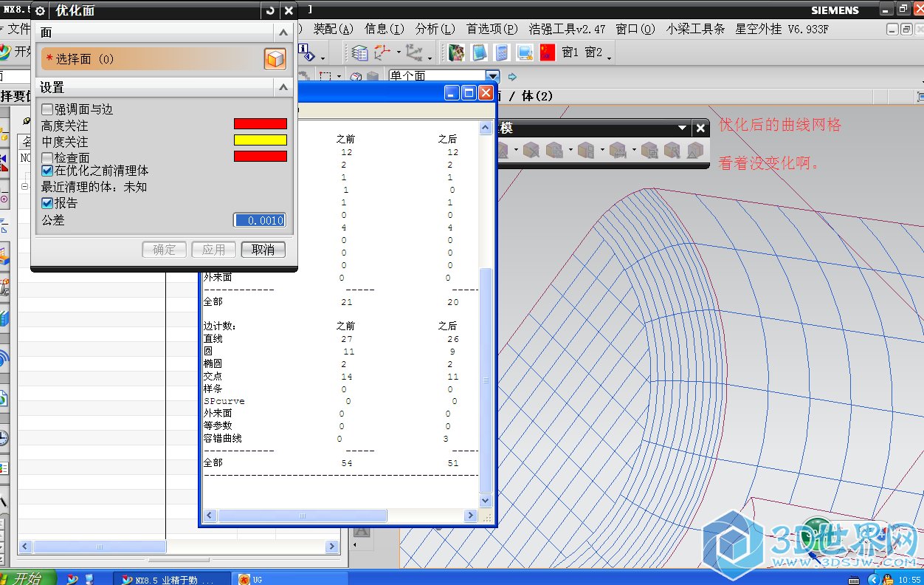
Task: Launch the calculator toolbar icon
Action: click(x=502, y=52)
